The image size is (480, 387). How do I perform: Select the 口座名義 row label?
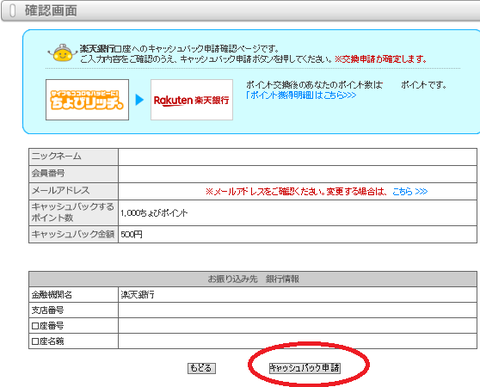click(47, 341)
